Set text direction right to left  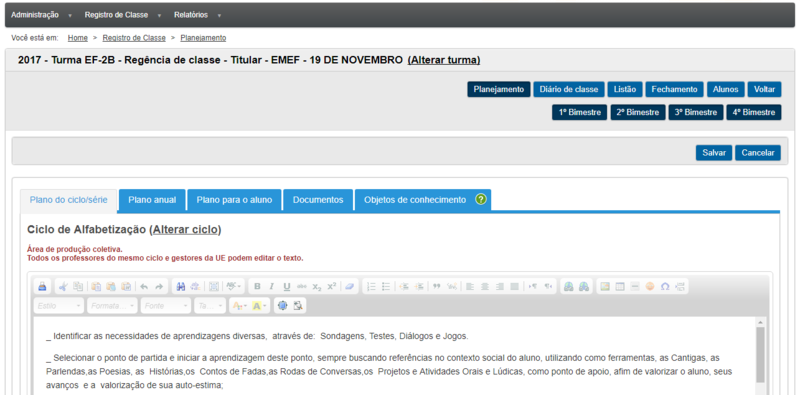click(x=547, y=286)
